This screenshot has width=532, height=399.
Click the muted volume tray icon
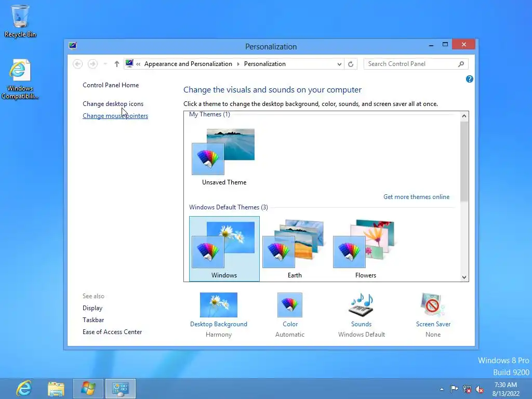[480, 389]
